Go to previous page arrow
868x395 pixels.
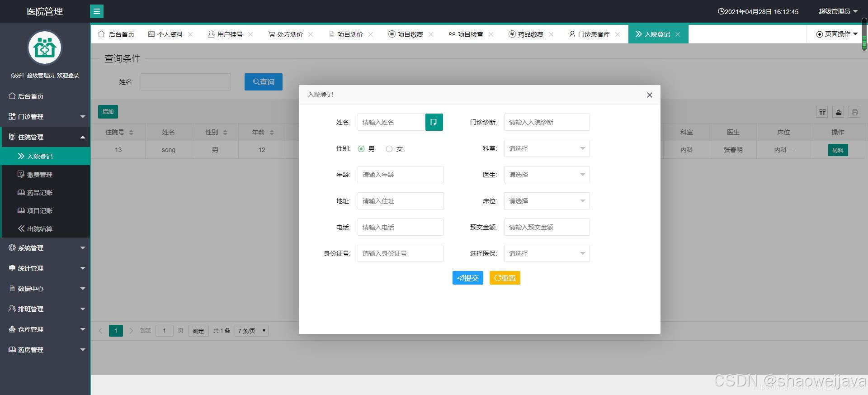[x=101, y=331]
